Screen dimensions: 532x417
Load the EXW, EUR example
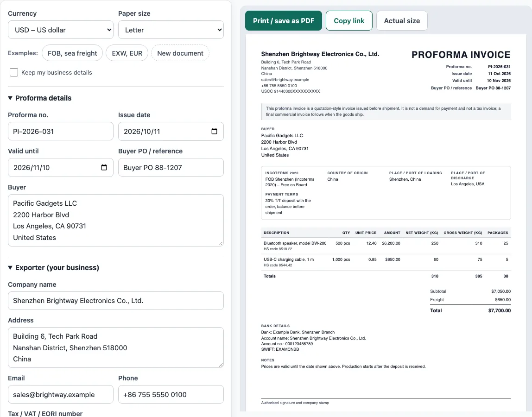pos(127,53)
